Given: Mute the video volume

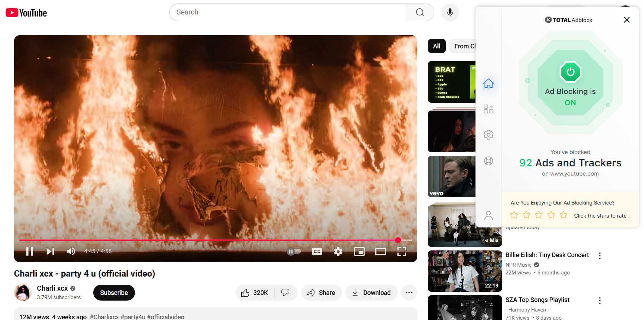Looking at the screenshot, I should [x=71, y=251].
